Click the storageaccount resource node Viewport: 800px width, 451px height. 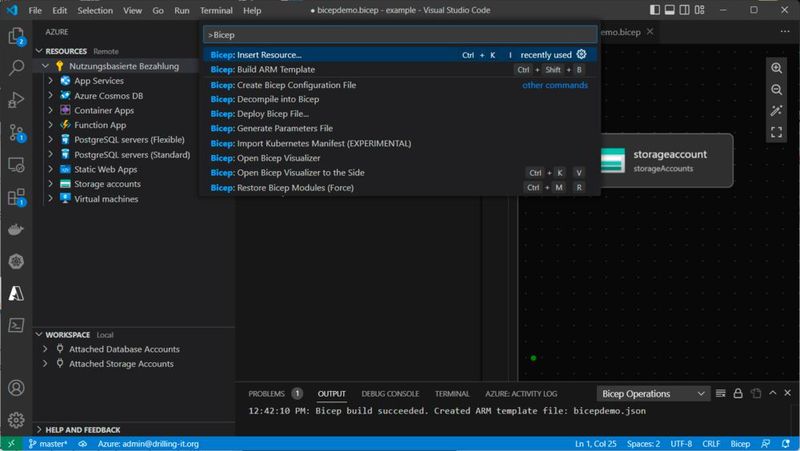663,160
